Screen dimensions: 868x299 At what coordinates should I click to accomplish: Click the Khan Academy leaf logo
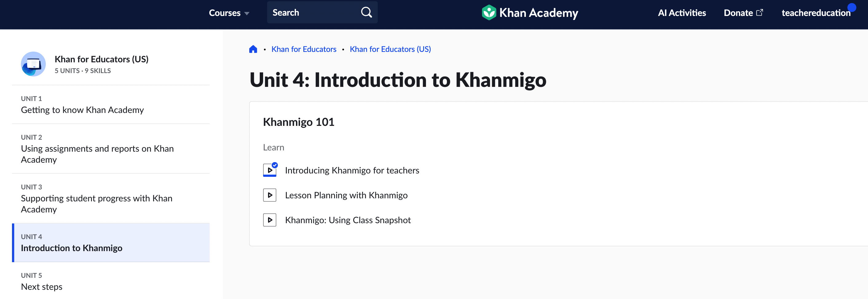pyautogui.click(x=489, y=13)
